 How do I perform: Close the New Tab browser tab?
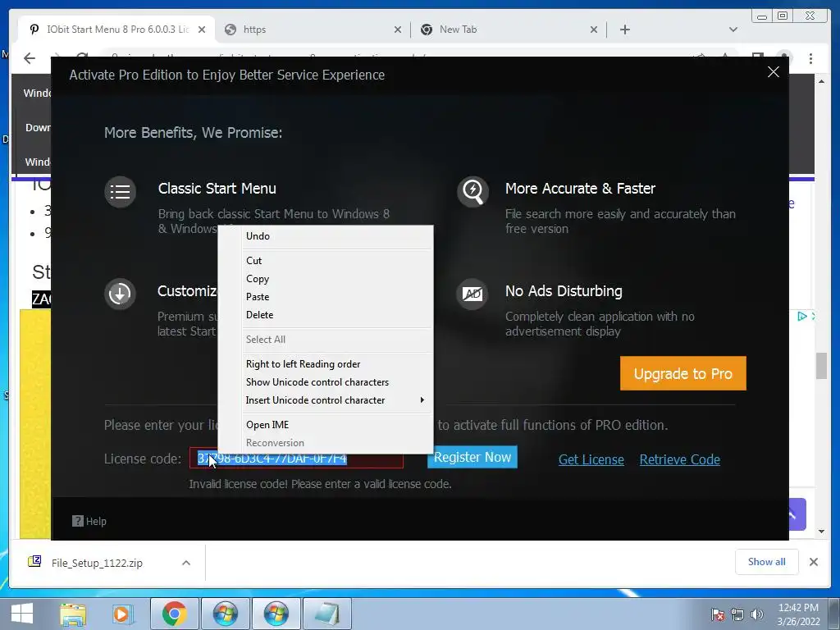[x=594, y=30]
